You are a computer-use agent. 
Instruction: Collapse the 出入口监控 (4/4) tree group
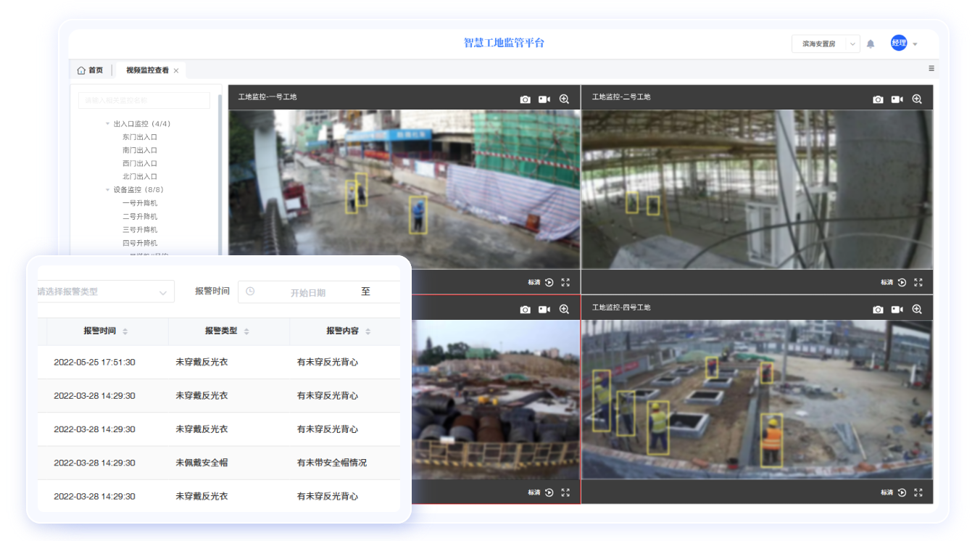[x=108, y=124]
